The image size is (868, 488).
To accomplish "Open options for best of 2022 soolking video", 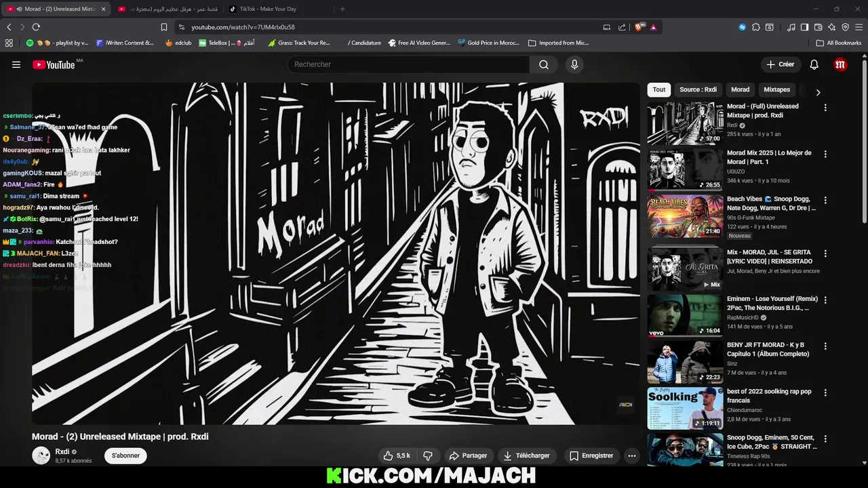I will pos(825,392).
